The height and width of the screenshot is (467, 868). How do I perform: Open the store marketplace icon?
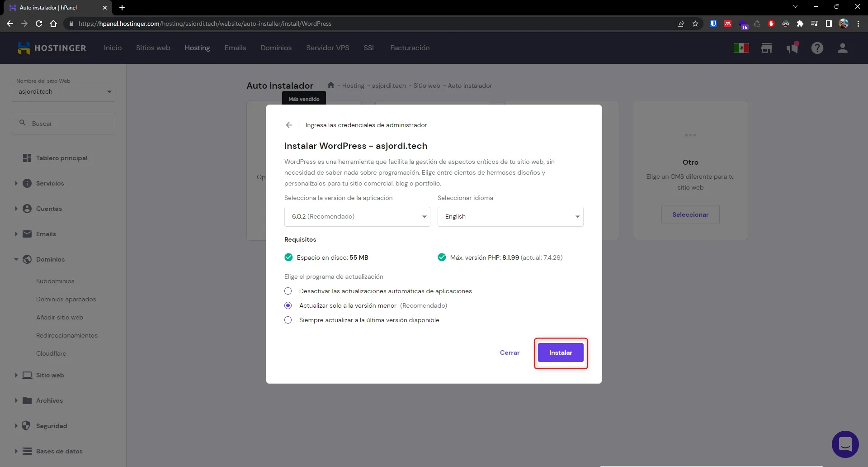point(767,48)
